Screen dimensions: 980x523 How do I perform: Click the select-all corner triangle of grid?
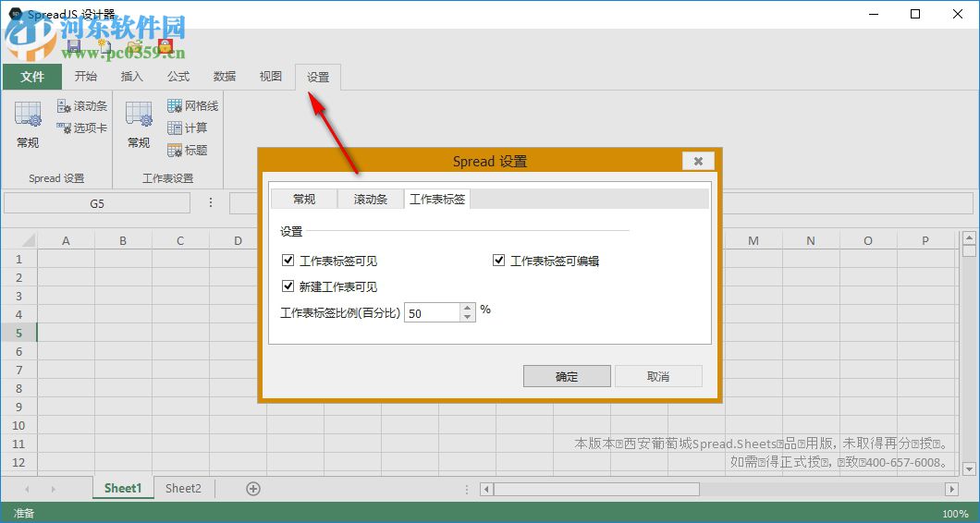[28, 240]
